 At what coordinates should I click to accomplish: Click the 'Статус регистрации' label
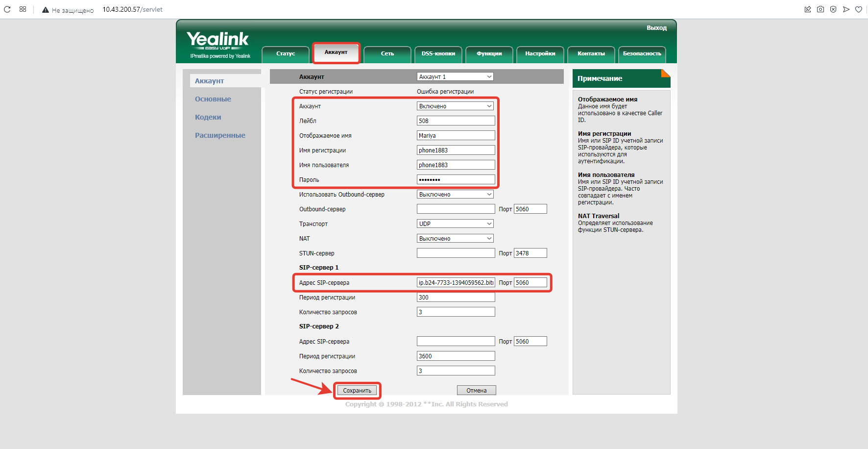[326, 92]
